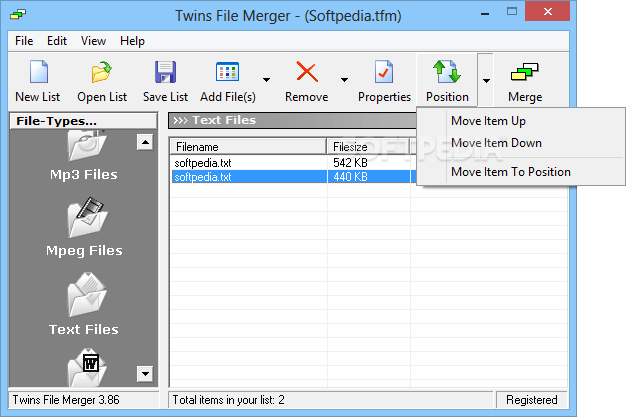Image resolution: width=626 pixels, height=417 pixels.
Task: Open a list with Open List icon
Action: tap(101, 72)
